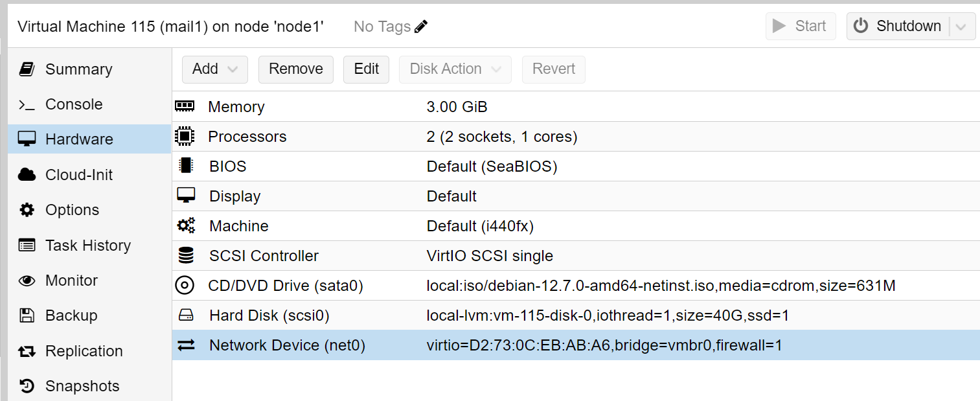The height and width of the screenshot is (401, 980).
Task: Select the Hard Disk icon
Action: pos(187,315)
